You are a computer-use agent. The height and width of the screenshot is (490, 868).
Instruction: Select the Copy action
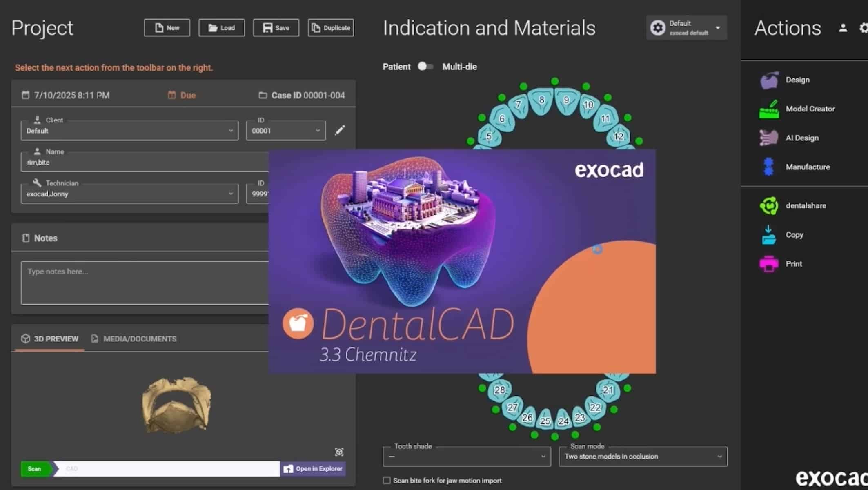click(x=769, y=234)
